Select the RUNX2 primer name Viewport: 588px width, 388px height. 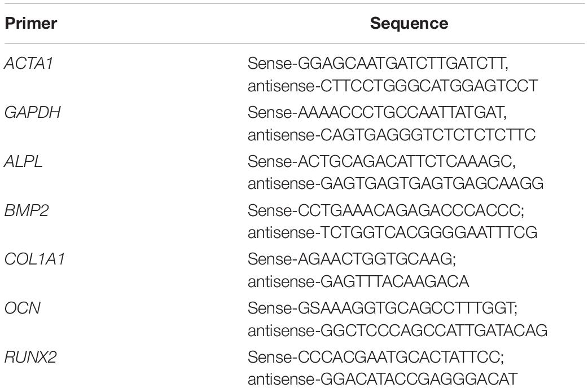[30, 357]
